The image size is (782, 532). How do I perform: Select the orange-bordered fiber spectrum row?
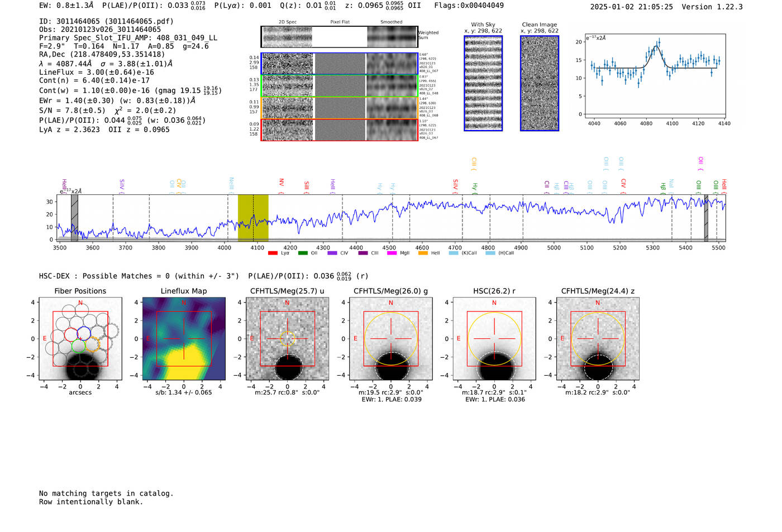point(339,108)
